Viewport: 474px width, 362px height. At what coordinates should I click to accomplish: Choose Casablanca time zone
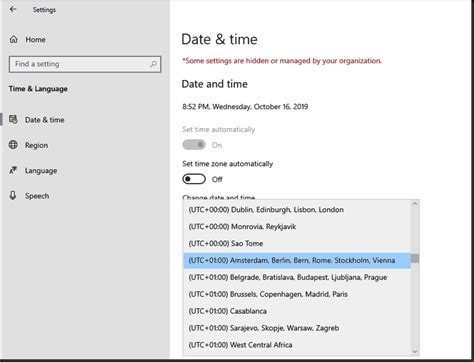pos(297,311)
